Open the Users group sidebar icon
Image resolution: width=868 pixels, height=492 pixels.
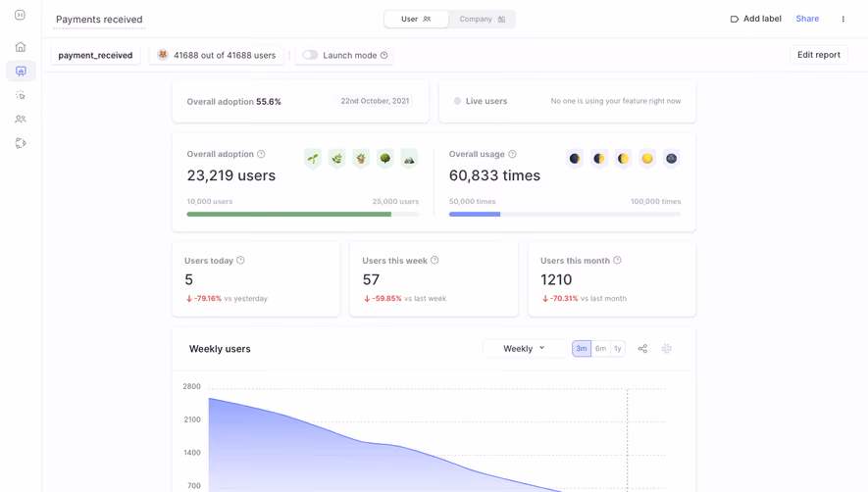pos(21,119)
